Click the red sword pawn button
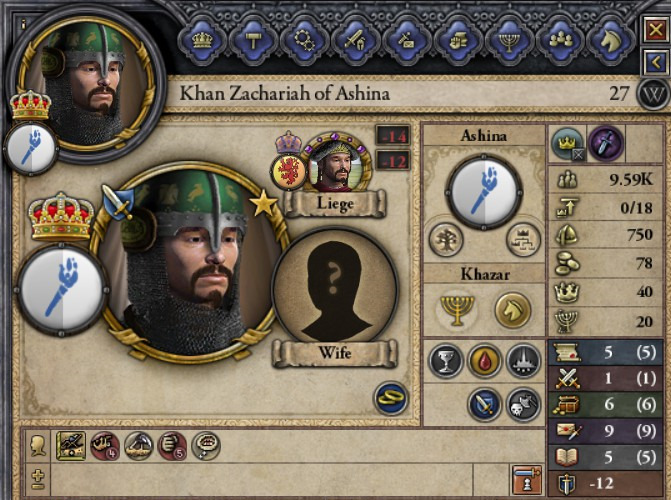Viewport: 671px width, 500px height. tap(527, 480)
